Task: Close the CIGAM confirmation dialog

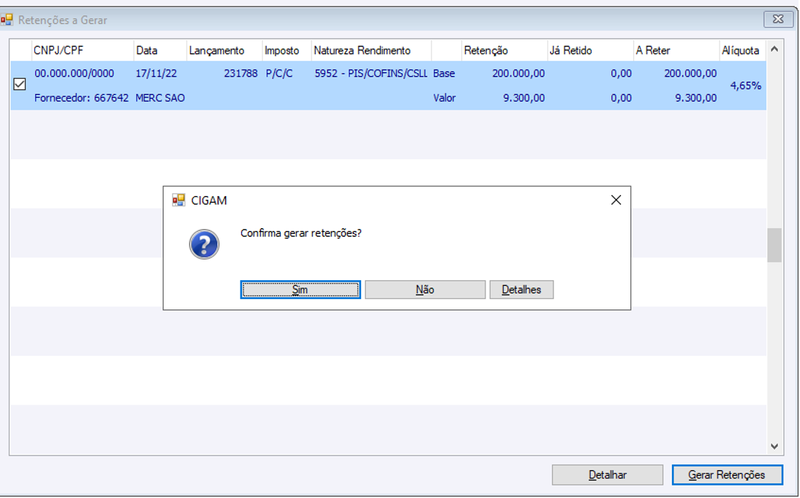Action: point(616,200)
